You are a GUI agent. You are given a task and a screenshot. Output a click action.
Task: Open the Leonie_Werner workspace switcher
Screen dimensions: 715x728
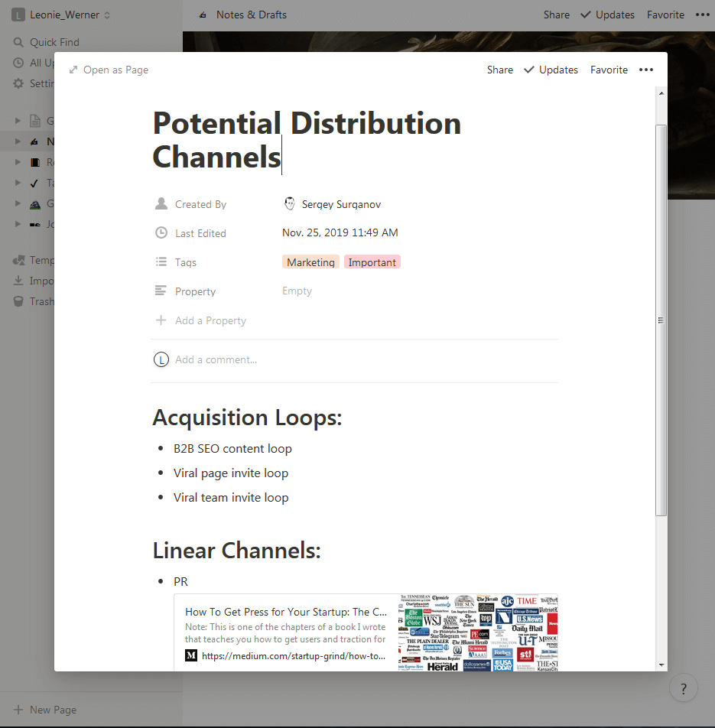coord(61,15)
